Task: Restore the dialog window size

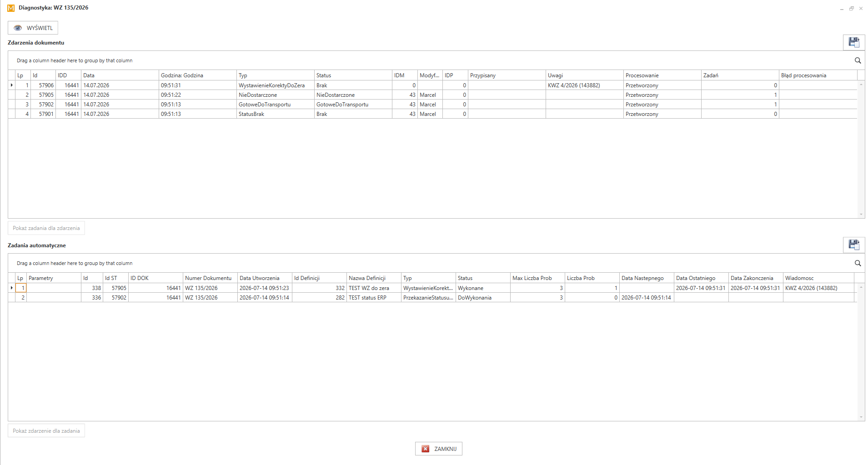Action: point(851,8)
